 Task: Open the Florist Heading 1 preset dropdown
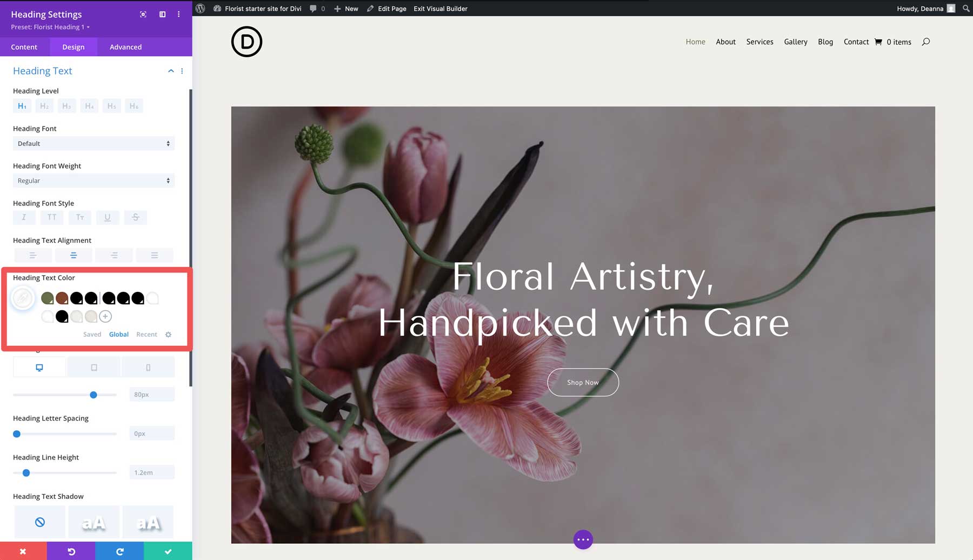[50, 26]
